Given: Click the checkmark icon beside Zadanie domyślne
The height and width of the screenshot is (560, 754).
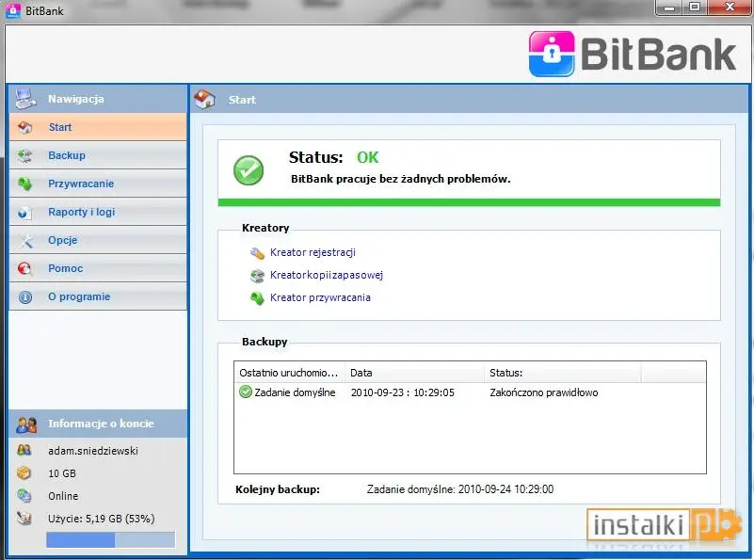Looking at the screenshot, I should click(246, 392).
